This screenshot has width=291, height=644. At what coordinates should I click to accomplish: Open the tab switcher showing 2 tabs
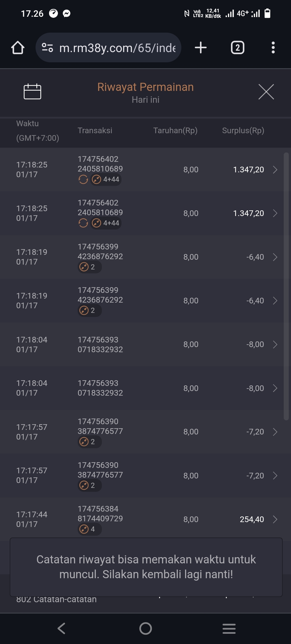tap(237, 48)
